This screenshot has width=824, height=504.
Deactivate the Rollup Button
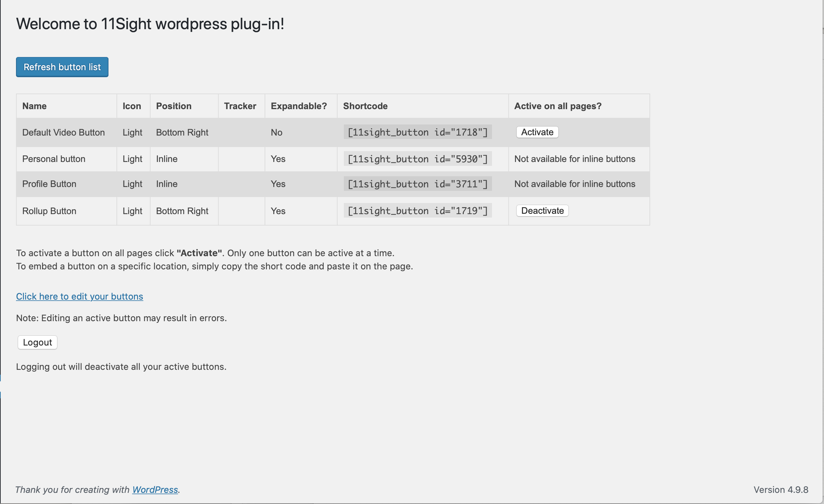[x=542, y=211]
